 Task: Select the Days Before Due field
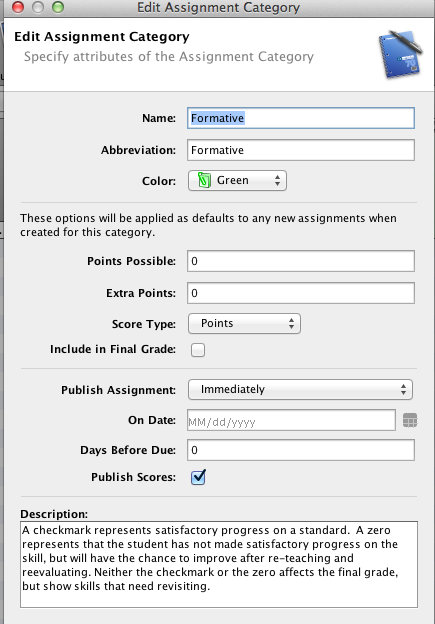tap(301, 450)
